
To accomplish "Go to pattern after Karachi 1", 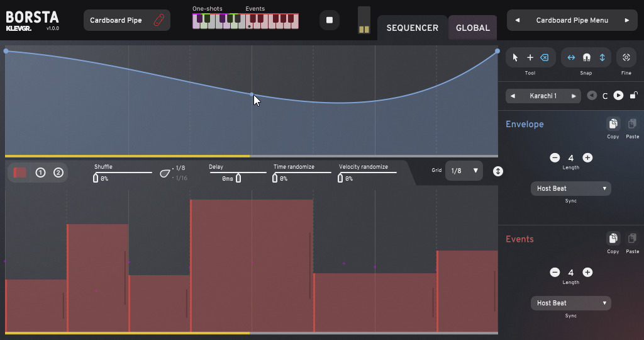I will pyautogui.click(x=574, y=96).
